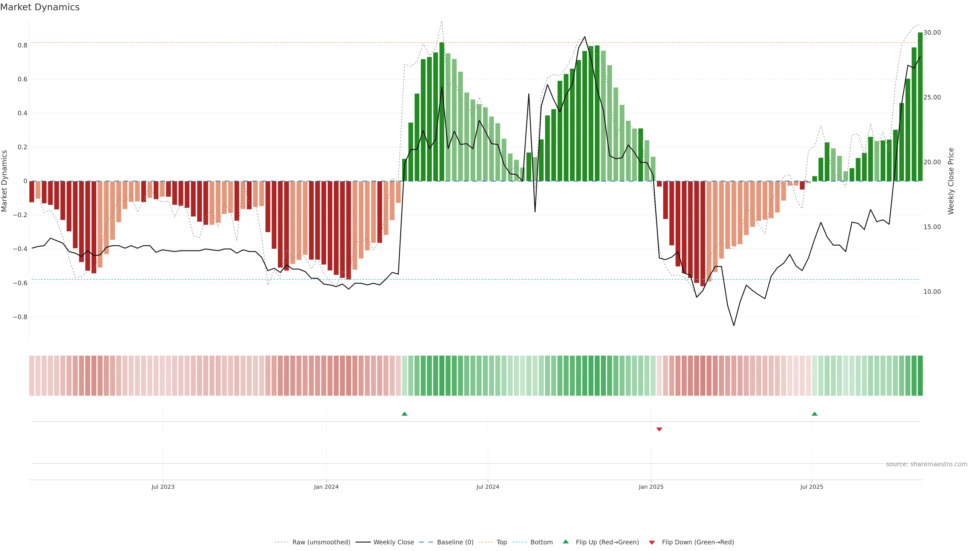Click the Jul 2025 axis label
Screen dimensions: 980x551
(x=812, y=487)
